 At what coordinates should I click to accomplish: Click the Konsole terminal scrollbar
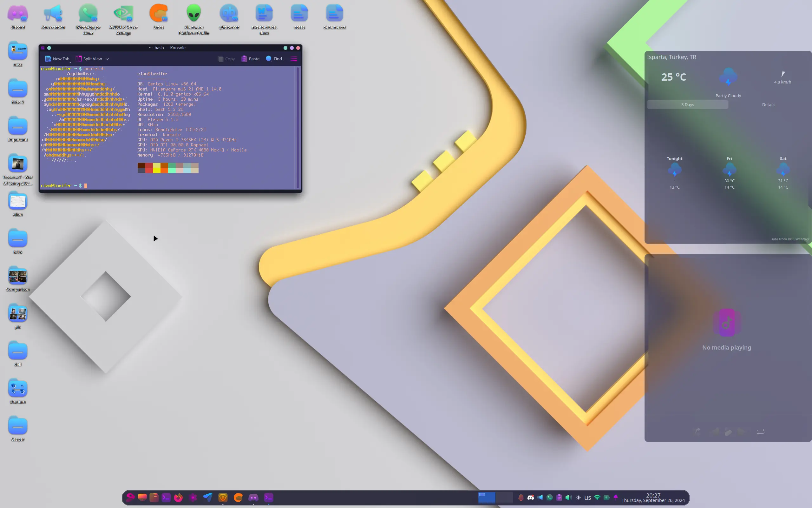click(x=298, y=128)
